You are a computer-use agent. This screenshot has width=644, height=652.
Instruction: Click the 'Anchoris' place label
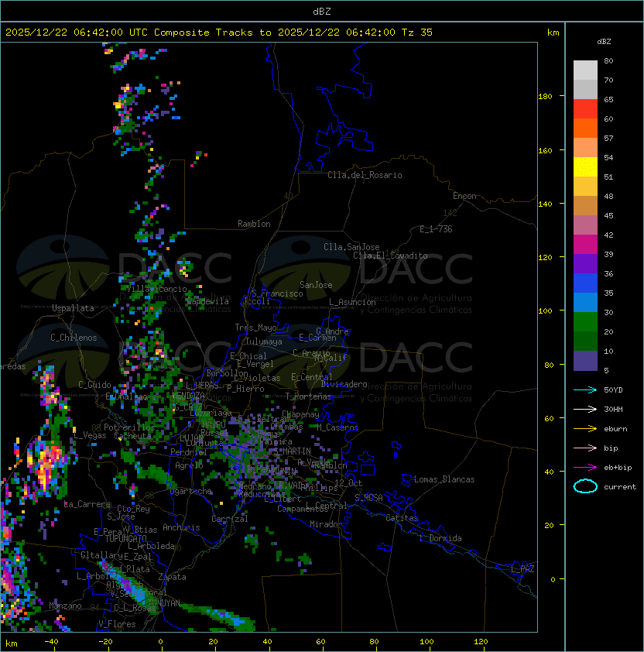[181, 527]
